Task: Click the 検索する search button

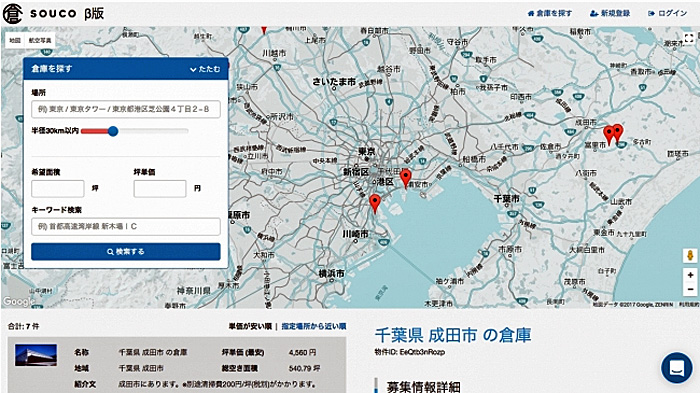Action: (x=126, y=251)
